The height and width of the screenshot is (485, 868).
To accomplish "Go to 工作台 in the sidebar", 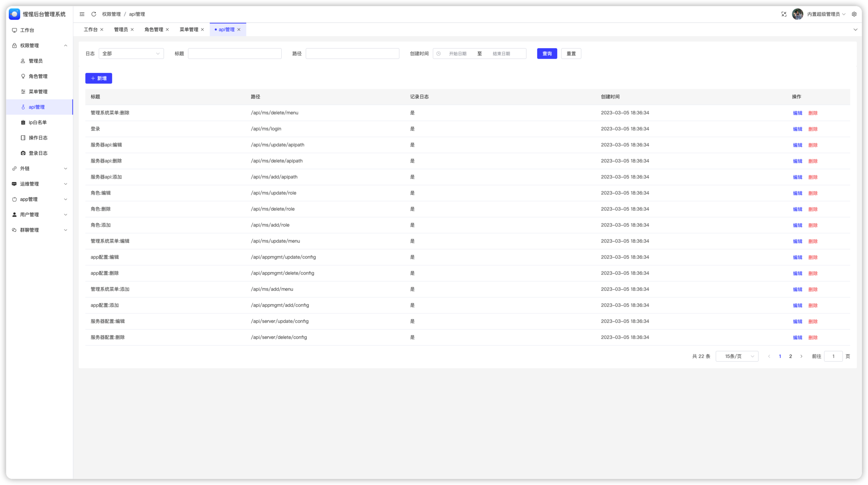I will (27, 30).
